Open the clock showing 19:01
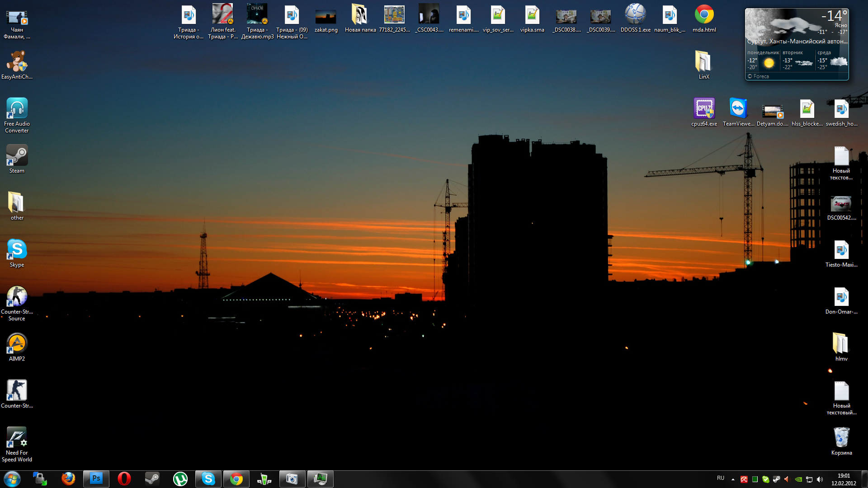868x488 pixels. [844, 479]
